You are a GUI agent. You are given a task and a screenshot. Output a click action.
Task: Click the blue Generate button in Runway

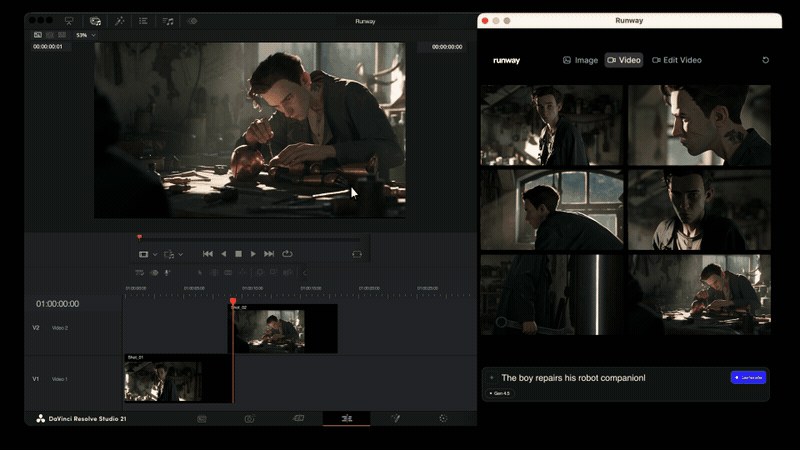point(748,378)
